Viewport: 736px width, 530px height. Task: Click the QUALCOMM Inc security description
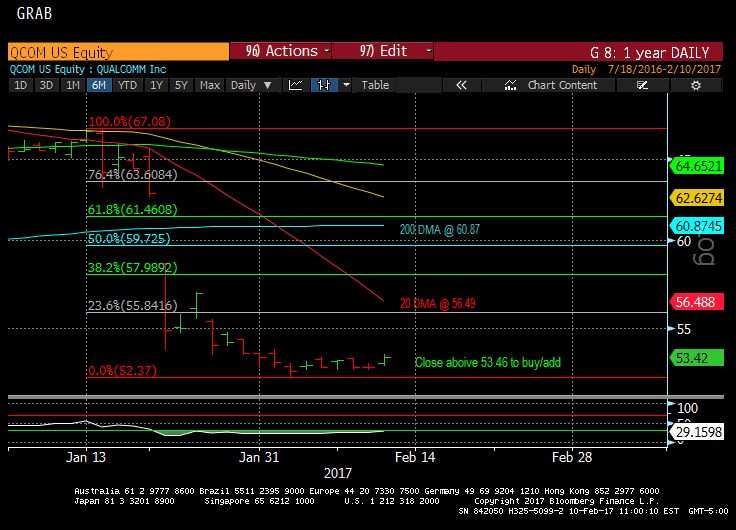pos(131,69)
